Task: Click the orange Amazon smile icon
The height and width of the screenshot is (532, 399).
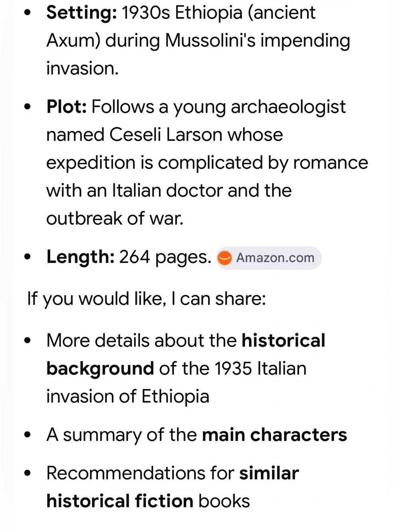Action: (224, 258)
